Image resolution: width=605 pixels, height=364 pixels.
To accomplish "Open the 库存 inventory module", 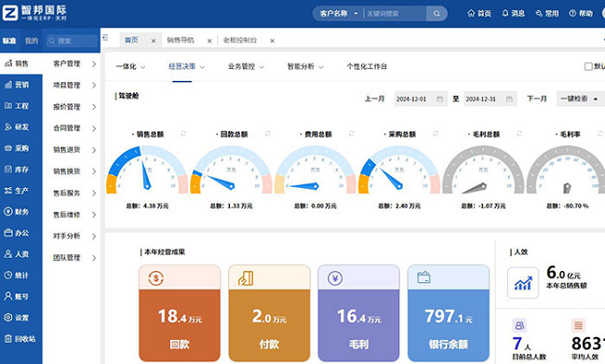I will coord(17,169).
